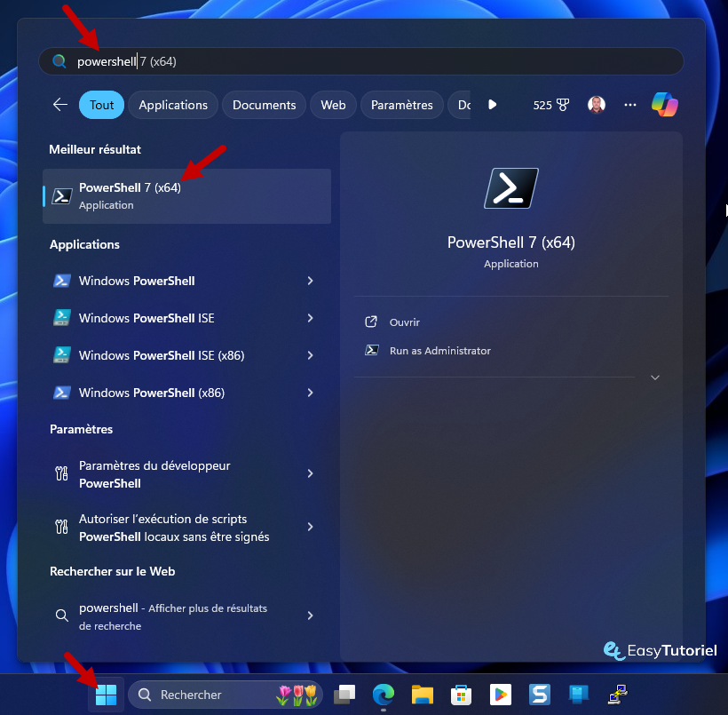Select the Tout filter tab
Viewport: 728px width, 715px height.
pyautogui.click(x=101, y=105)
